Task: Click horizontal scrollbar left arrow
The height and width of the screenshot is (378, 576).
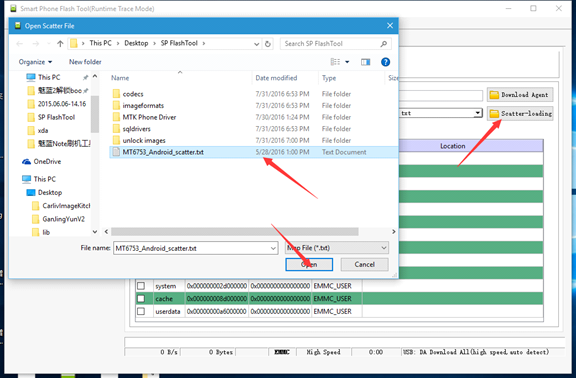Action: click(106, 232)
